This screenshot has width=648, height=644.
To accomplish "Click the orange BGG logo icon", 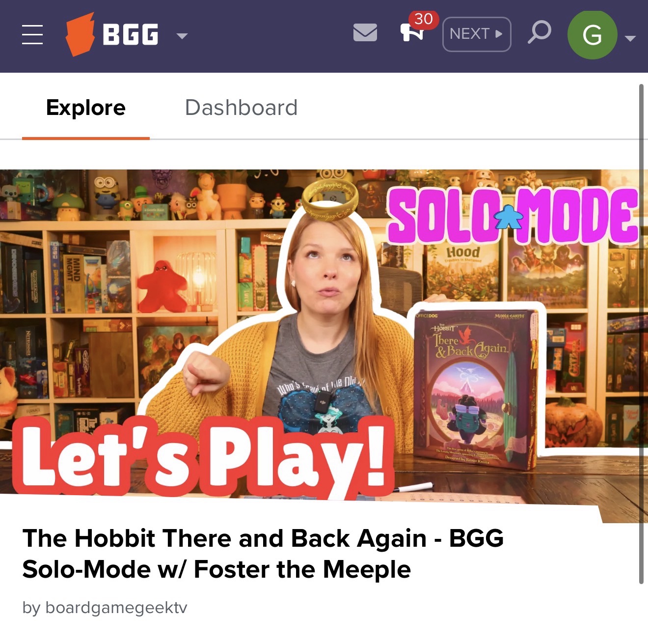I will [80, 34].
